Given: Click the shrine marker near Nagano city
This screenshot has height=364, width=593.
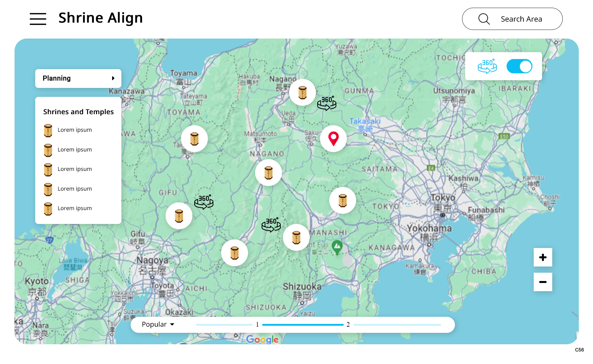Looking at the screenshot, I should (x=302, y=93).
